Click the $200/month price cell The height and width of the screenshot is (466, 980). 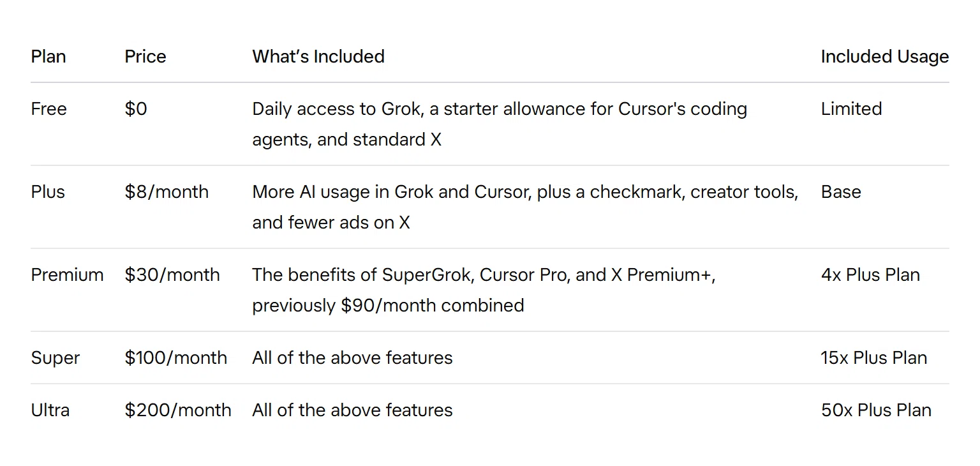click(x=178, y=410)
